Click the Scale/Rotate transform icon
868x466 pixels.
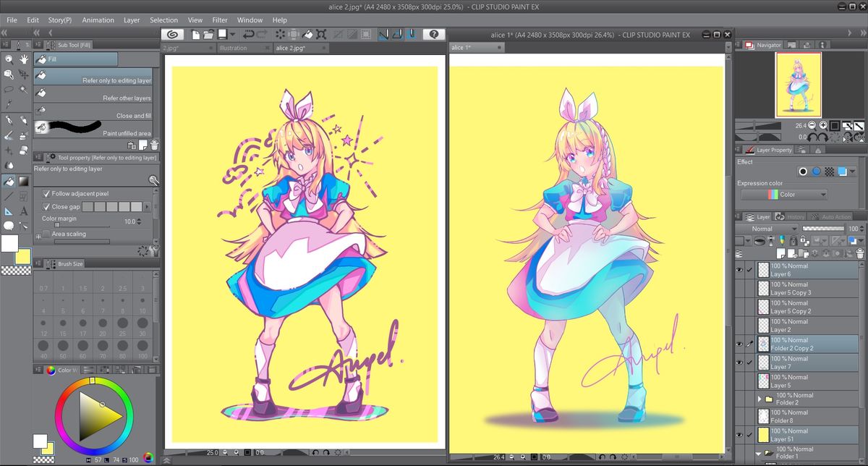tap(320, 34)
